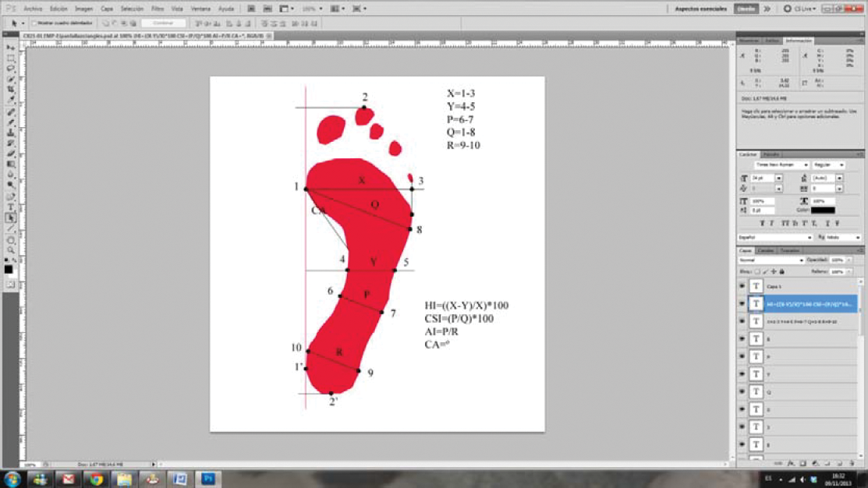Select the Path Selection arrow tool
This screenshot has height=488, width=868.
10,218
